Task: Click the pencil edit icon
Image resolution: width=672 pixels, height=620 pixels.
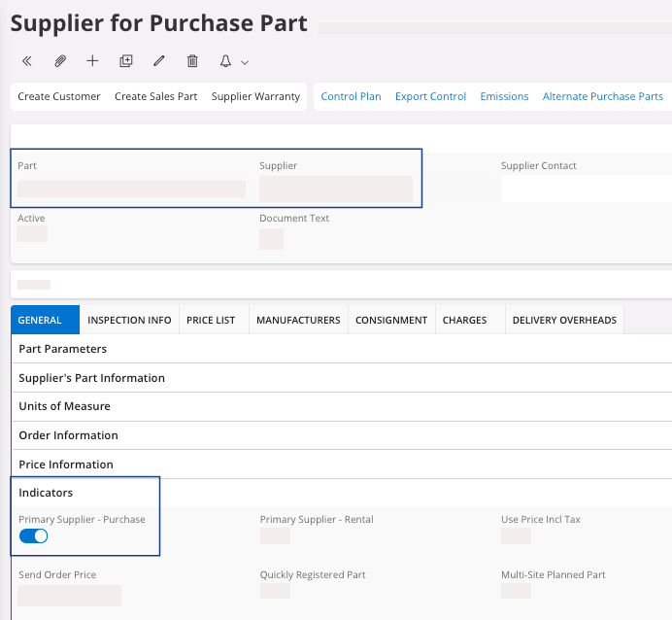Action: 159,61
